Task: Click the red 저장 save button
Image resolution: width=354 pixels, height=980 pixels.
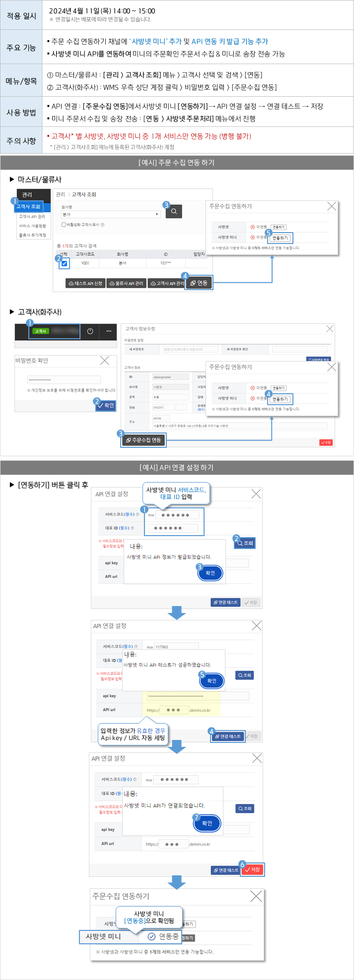Action: click(252, 869)
